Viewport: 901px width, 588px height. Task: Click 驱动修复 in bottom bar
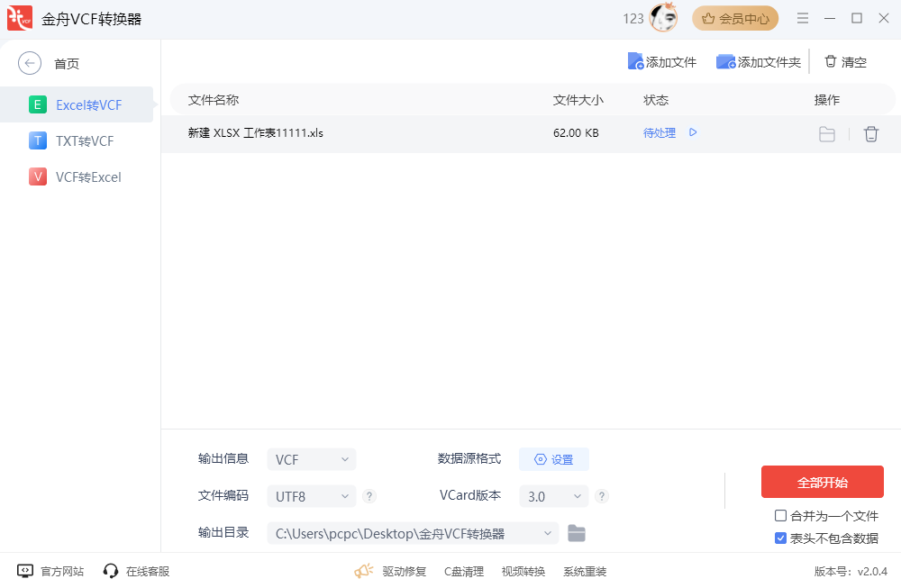tap(404, 572)
